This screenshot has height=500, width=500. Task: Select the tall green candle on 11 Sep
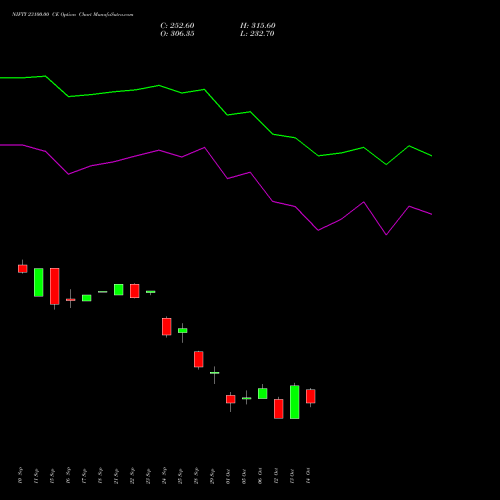point(39,282)
